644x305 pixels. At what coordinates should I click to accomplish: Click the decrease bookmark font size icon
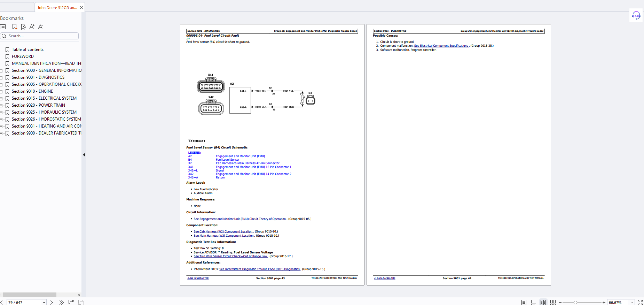(x=40, y=27)
